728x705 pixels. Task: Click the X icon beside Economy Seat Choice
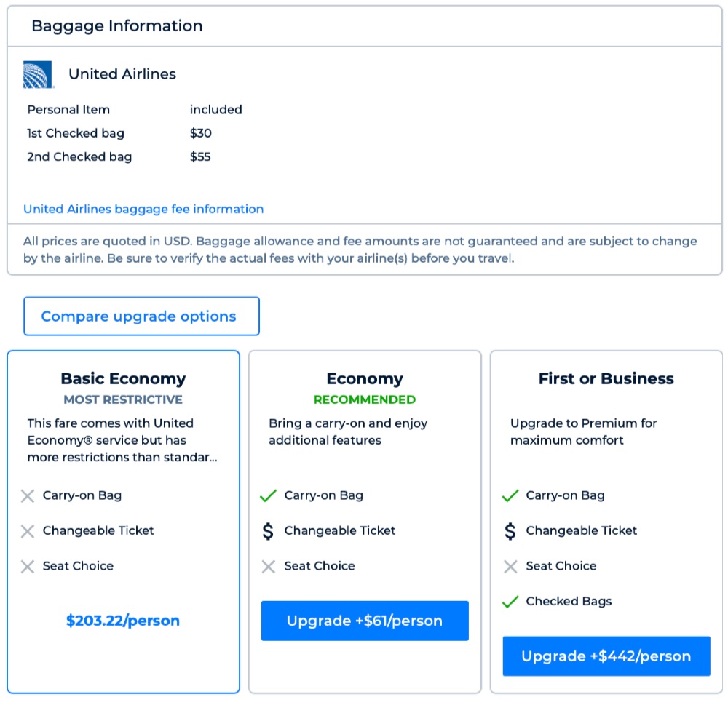(x=269, y=567)
